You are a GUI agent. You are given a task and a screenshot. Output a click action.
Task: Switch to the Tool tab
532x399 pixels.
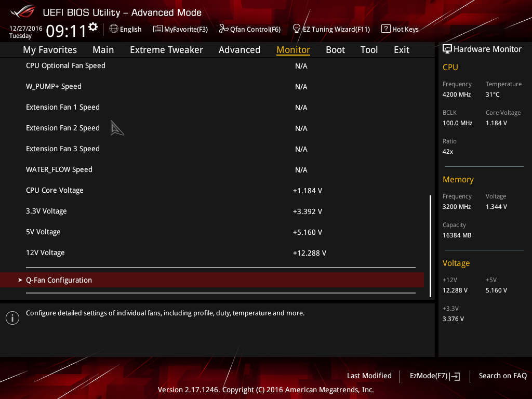369,50
